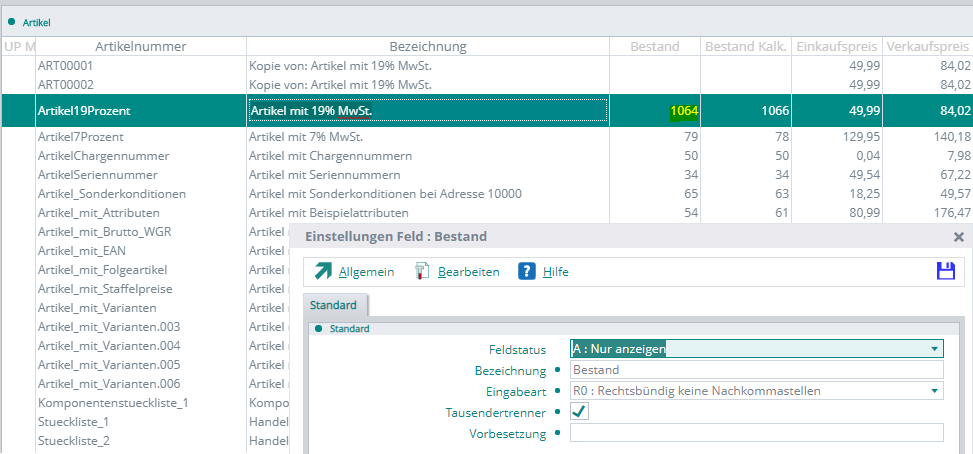The height and width of the screenshot is (454, 973).
Task: Click the Hilfe question mark icon
Action: click(x=527, y=272)
